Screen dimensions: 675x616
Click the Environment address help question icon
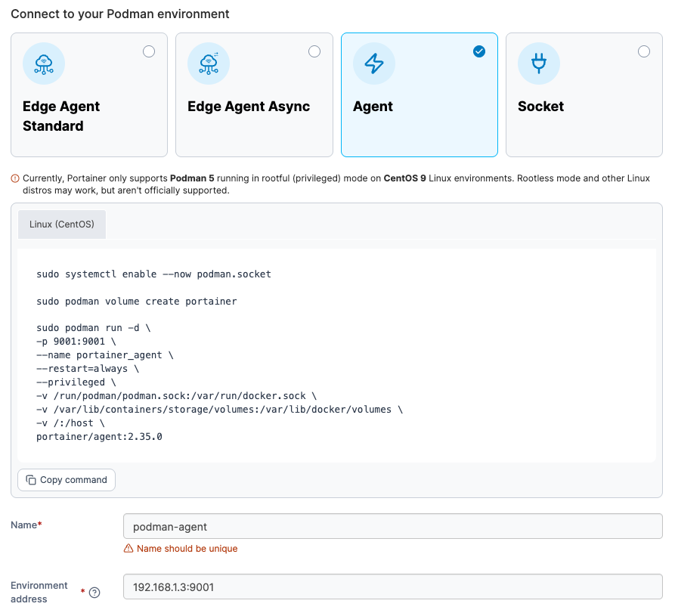pos(94,593)
